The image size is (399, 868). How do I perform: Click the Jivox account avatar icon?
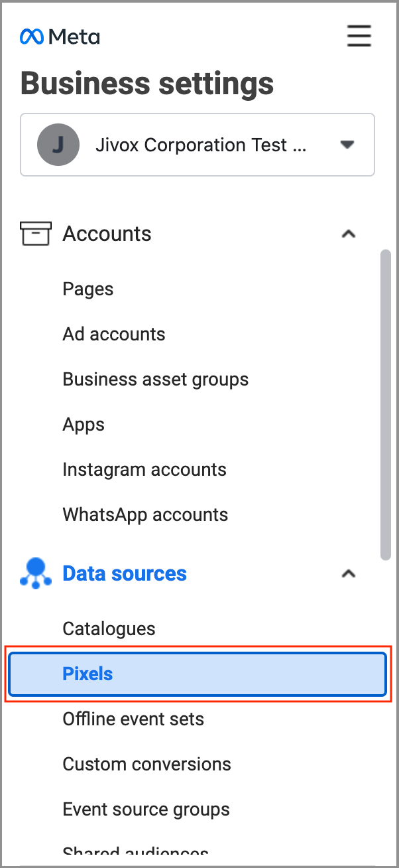point(58,145)
